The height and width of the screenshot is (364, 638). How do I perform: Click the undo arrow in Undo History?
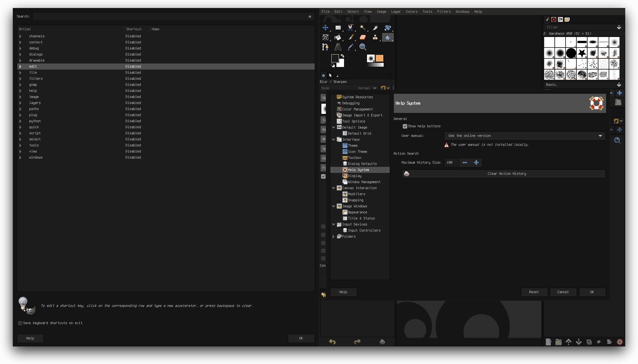(x=332, y=342)
